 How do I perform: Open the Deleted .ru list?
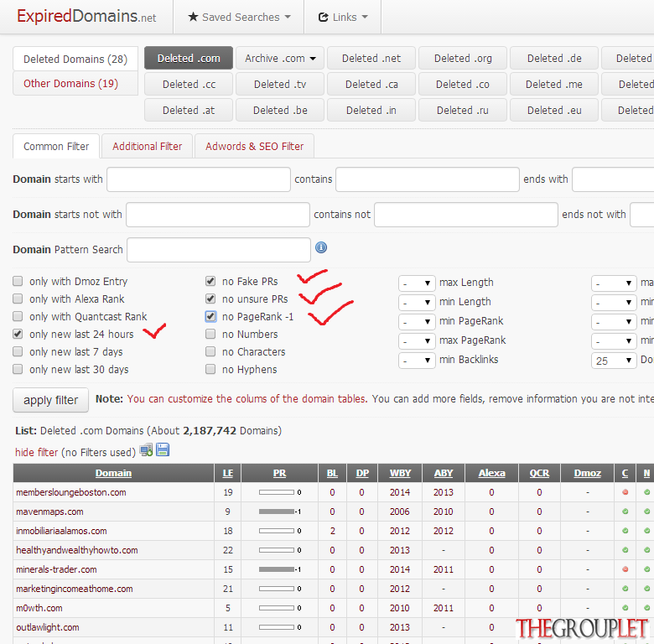(463, 110)
